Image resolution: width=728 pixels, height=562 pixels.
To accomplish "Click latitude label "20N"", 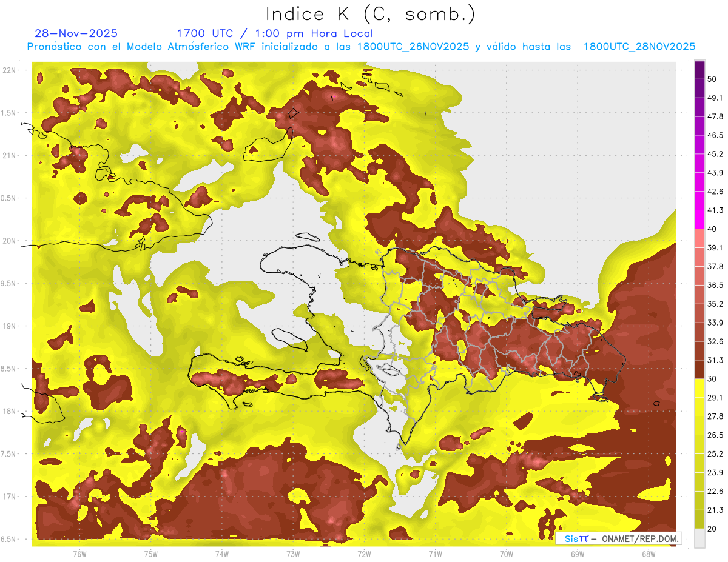I will pyautogui.click(x=9, y=241).
